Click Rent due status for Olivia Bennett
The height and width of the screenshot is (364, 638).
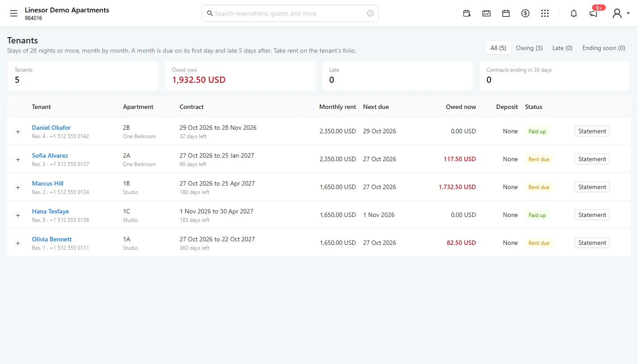pyautogui.click(x=539, y=243)
